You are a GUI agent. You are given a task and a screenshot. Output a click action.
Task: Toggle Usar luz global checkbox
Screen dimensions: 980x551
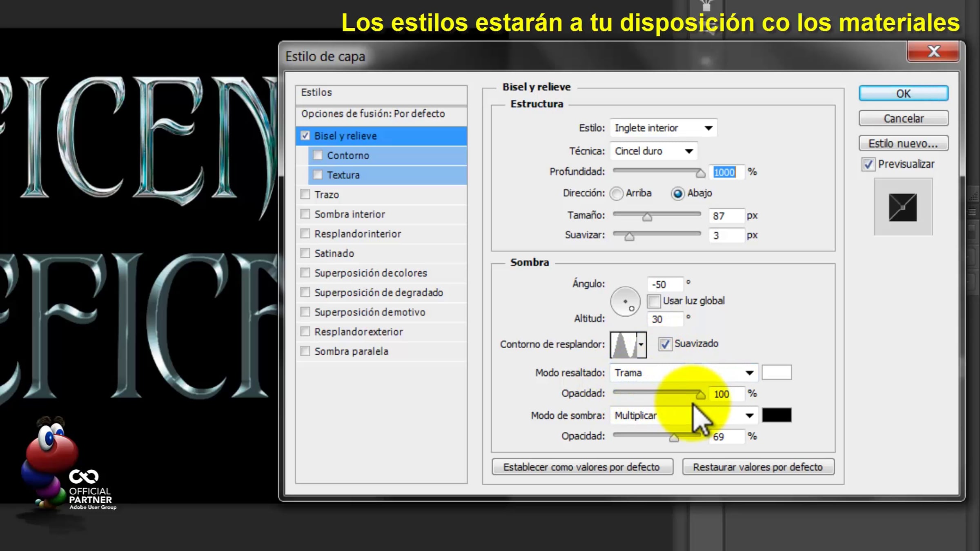(x=654, y=301)
